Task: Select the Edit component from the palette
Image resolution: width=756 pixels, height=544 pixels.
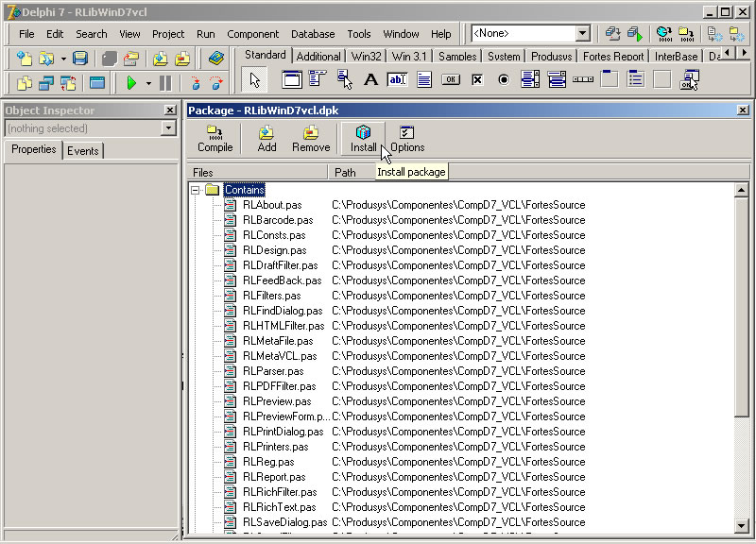Action: [x=398, y=79]
